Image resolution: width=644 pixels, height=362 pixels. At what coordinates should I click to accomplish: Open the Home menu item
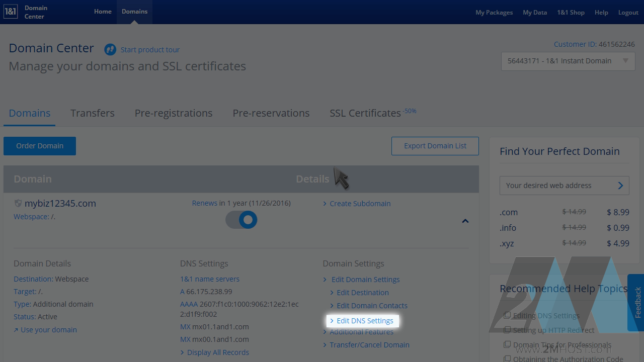(103, 12)
